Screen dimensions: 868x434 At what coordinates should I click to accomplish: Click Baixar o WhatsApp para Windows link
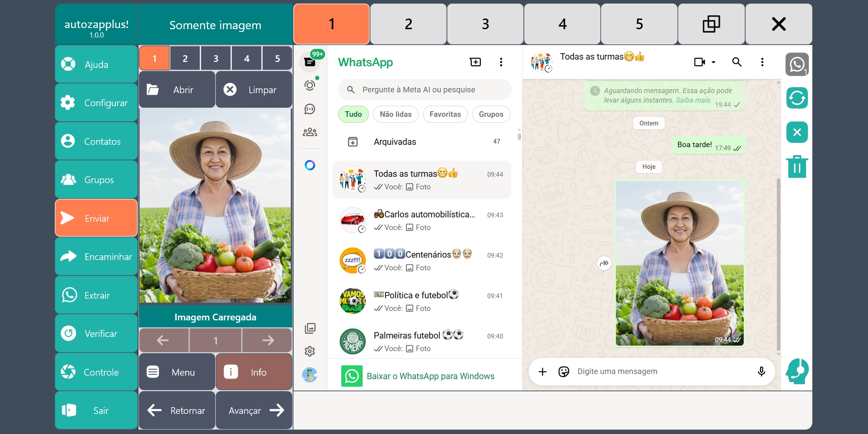pyautogui.click(x=430, y=376)
